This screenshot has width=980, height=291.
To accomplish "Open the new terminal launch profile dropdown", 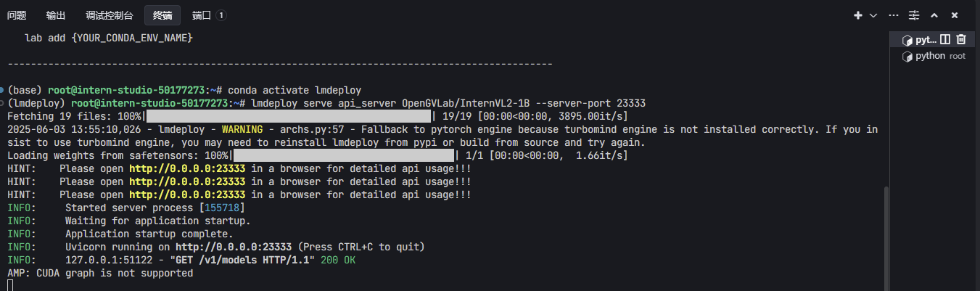I will (x=873, y=15).
